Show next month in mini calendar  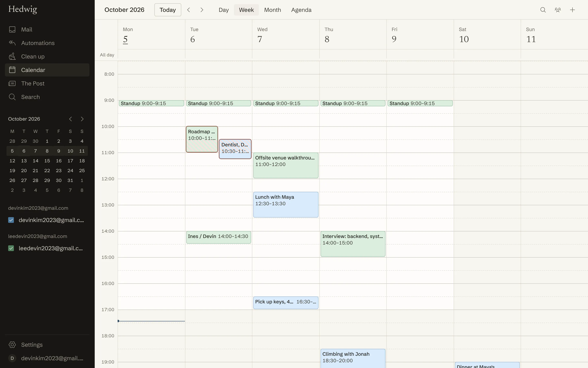pos(82,119)
